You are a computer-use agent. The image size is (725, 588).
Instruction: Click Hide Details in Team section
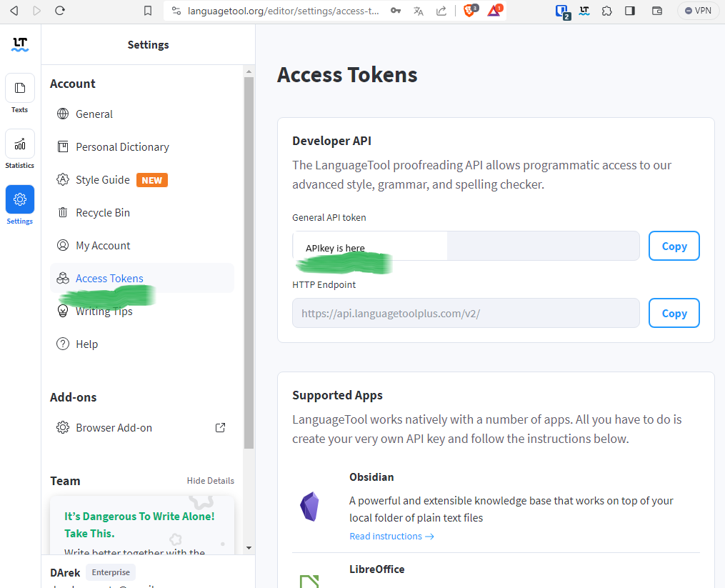211,481
